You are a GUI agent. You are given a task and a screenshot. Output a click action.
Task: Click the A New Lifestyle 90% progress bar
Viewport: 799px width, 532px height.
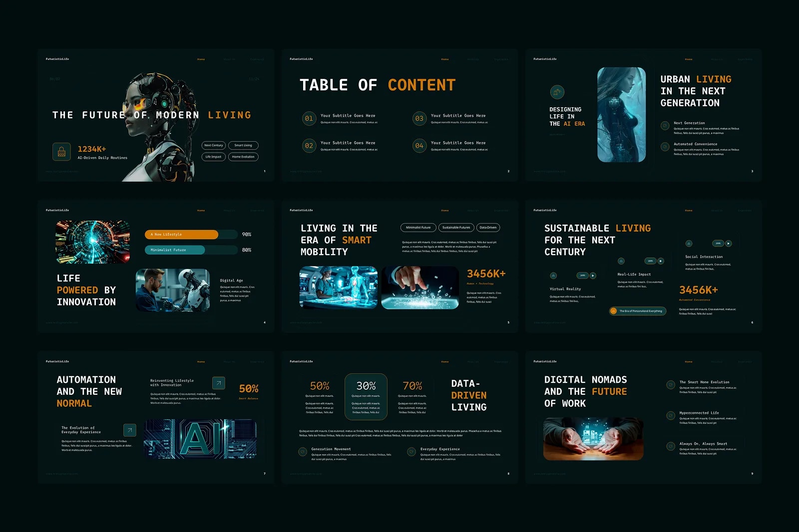191,235
